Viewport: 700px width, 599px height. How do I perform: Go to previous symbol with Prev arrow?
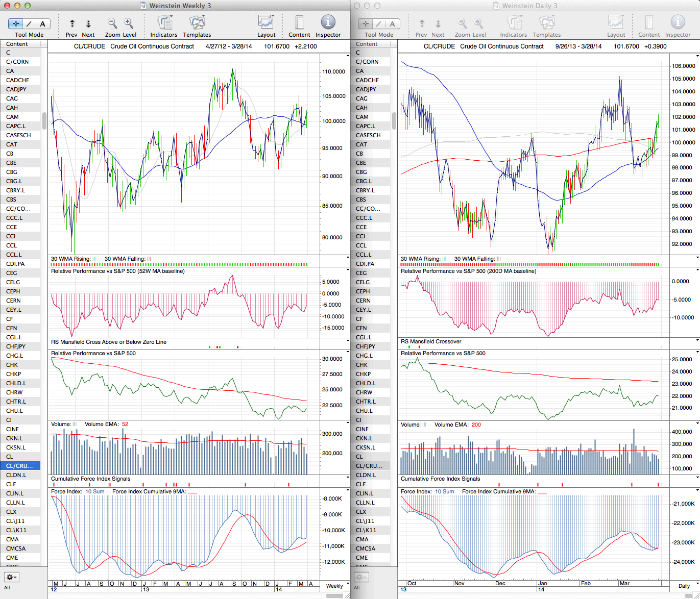click(72, 23)
